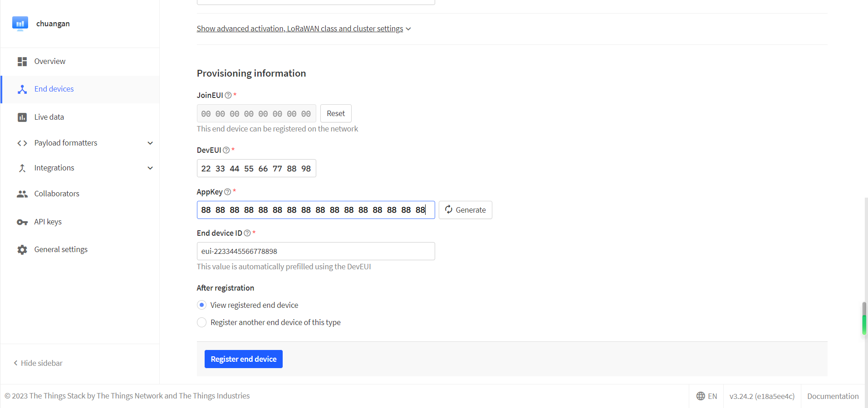Click the AppKey help question-mark icon
The height and width of the screenshot is (408, 868).
228,192
